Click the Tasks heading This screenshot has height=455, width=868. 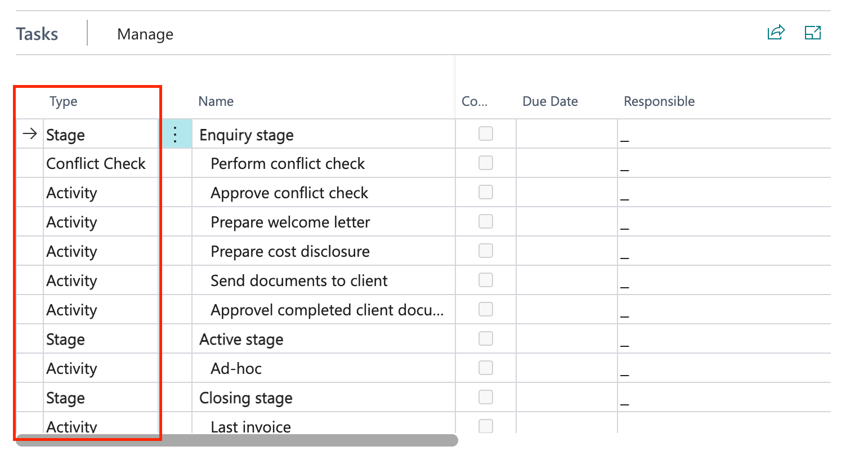point(37,34)
